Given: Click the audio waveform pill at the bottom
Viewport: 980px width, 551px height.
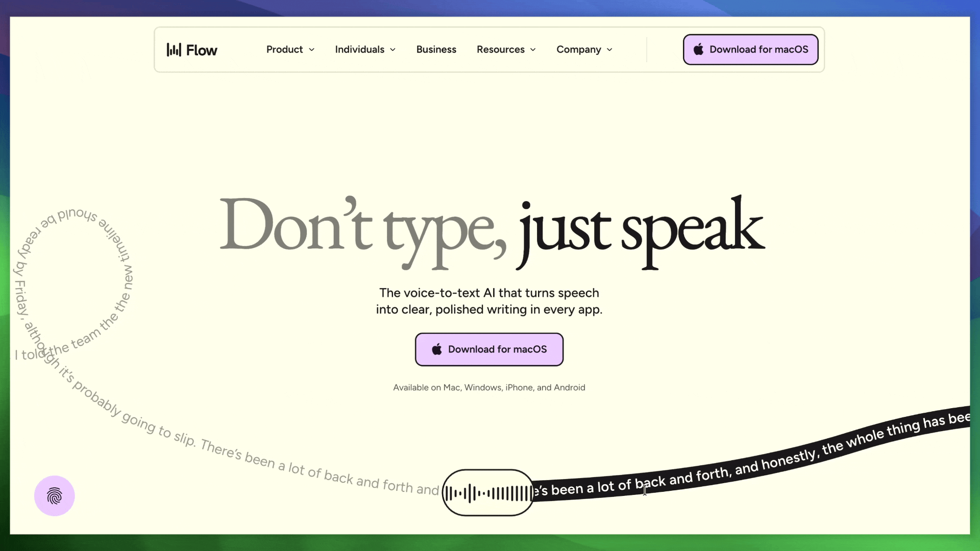Looking at the screenshot, I should (x=488, y=493).
